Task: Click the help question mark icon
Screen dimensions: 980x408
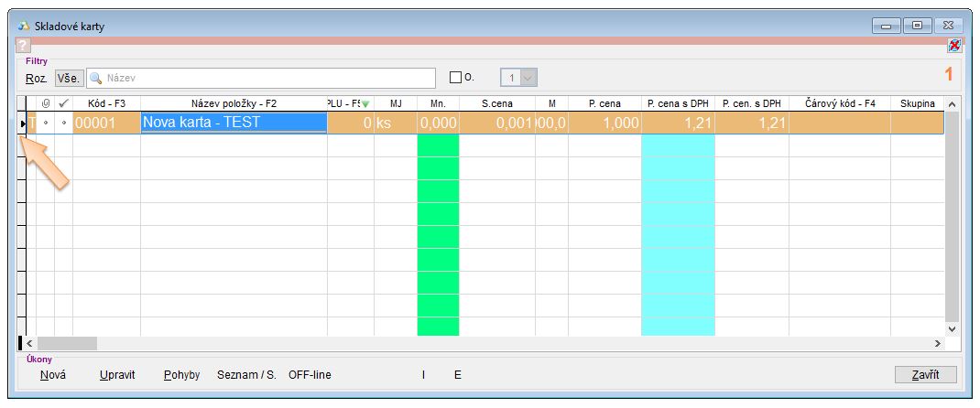Action: tap(23, 45)
